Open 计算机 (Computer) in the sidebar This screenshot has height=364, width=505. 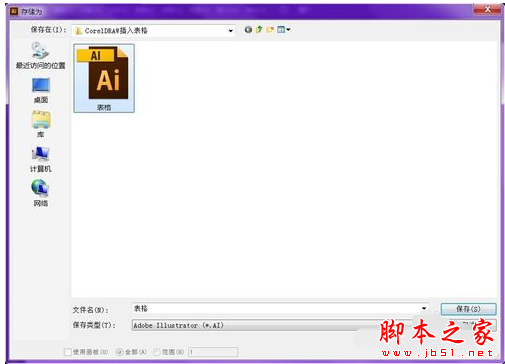[x=41, y=159]
